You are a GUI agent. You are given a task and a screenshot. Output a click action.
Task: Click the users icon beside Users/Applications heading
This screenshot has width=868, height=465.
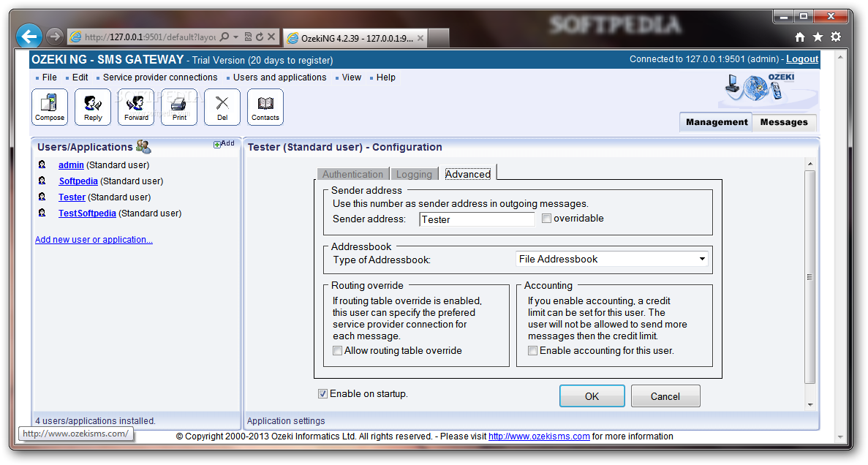143,147
